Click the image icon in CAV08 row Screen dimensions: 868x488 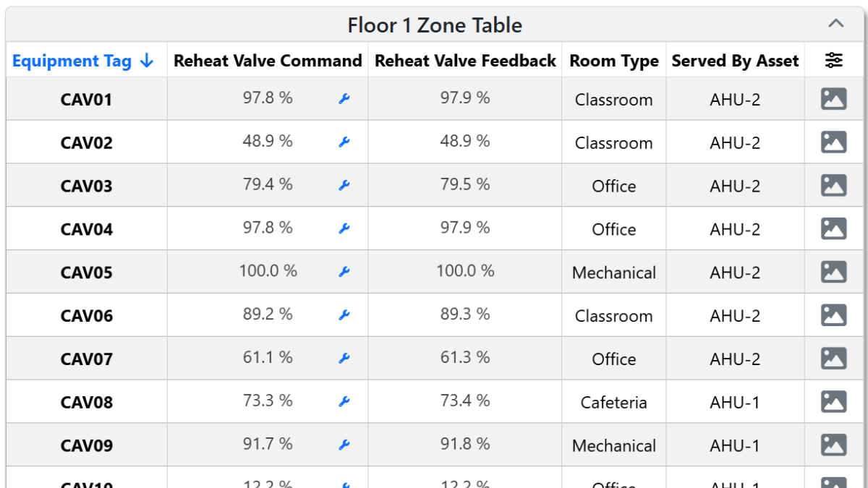[833, 402]
